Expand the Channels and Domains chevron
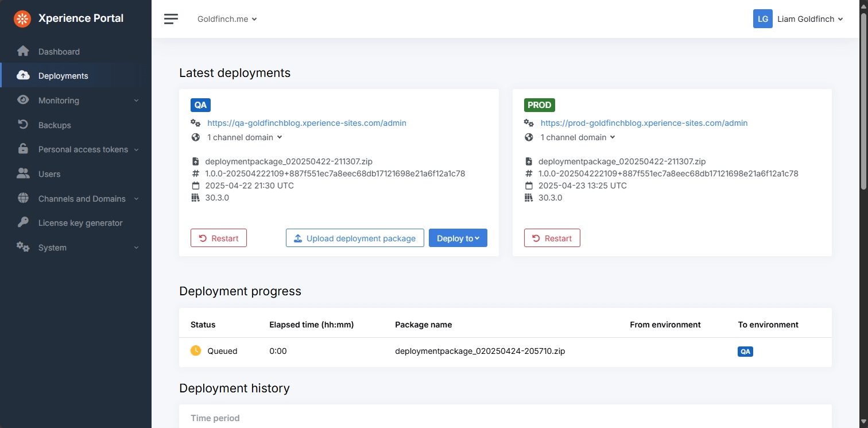The image size is (868, 428). tap(137, 199)
